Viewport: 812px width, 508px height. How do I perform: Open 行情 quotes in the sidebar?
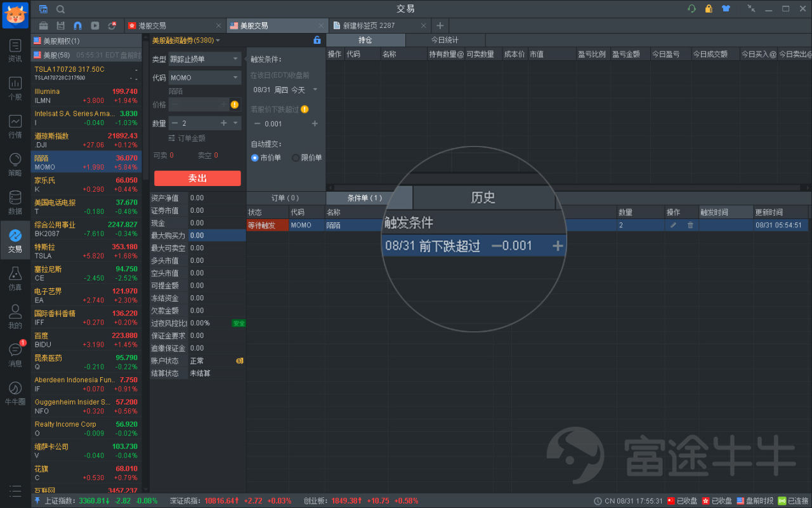(15, 126)
